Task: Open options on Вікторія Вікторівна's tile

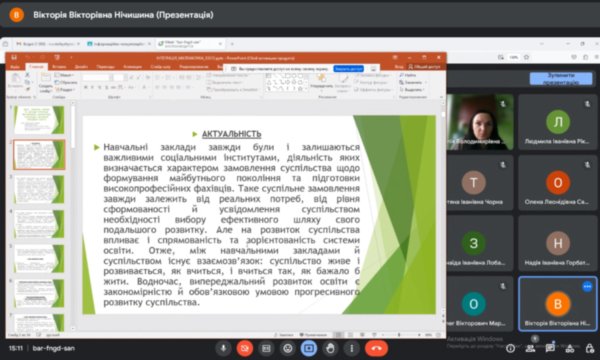Action: click(587, 286)
